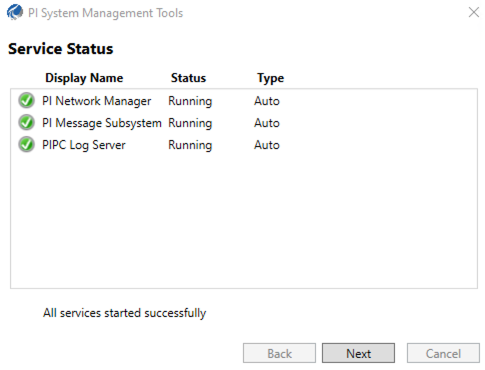Click green checkmark icon beside PI Message Subsystem
Screen dimensions: 485x370
(26, 123)
